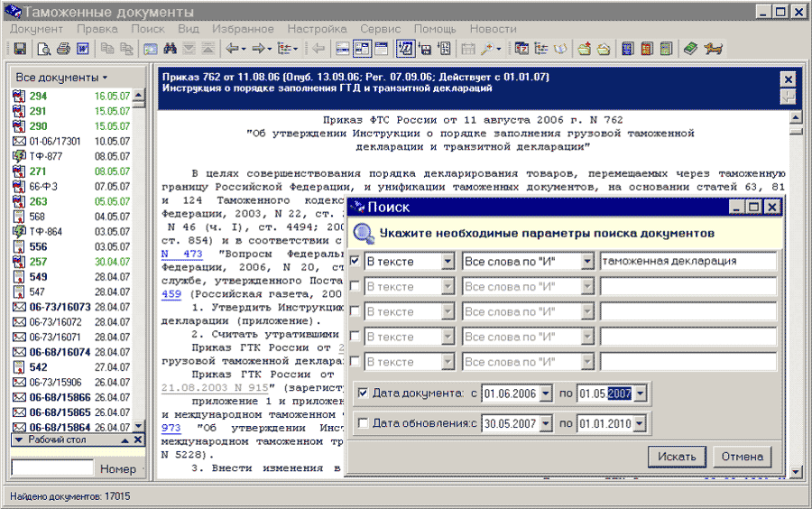The width and height of the screenshot is (812, 509).
Task: Export document to Word icon
Action: coord(83,49)
